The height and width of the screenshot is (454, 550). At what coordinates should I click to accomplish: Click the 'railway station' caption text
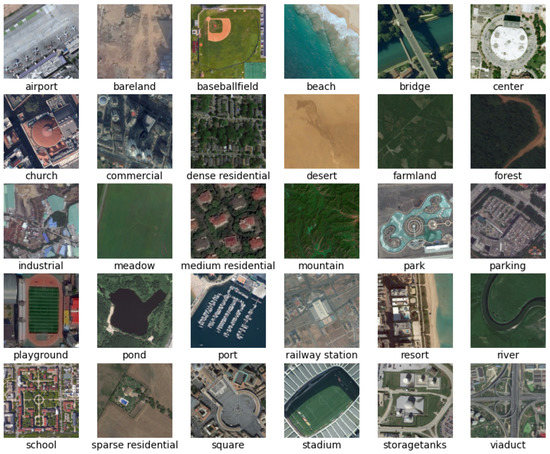pyautogui.click(x=321, y=355)
